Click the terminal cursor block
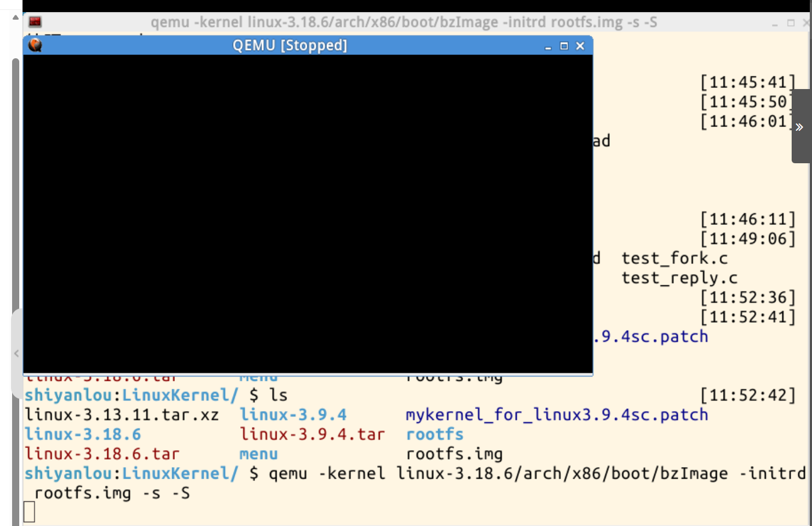812x526 pixels. click(x=30, y=512)
